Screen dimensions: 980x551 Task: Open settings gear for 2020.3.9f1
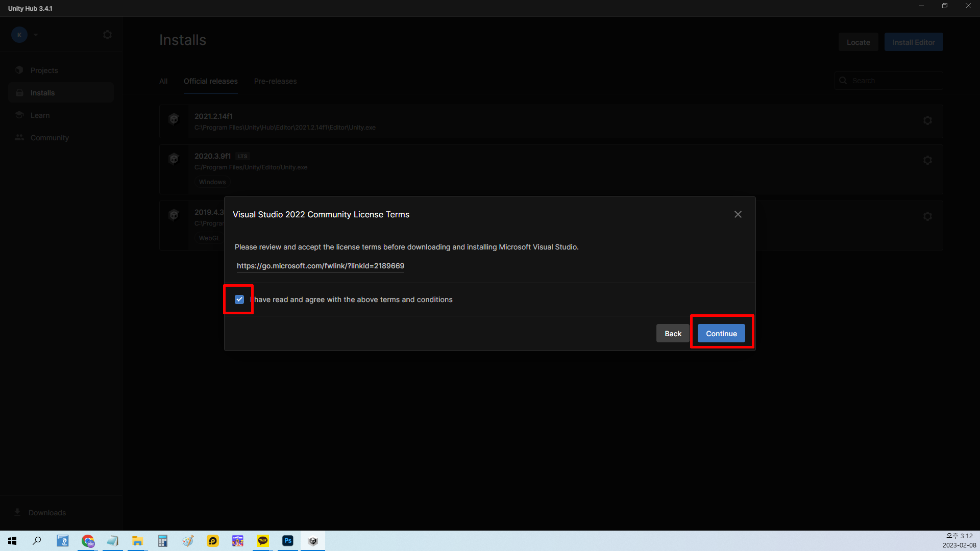pos(927,160)
